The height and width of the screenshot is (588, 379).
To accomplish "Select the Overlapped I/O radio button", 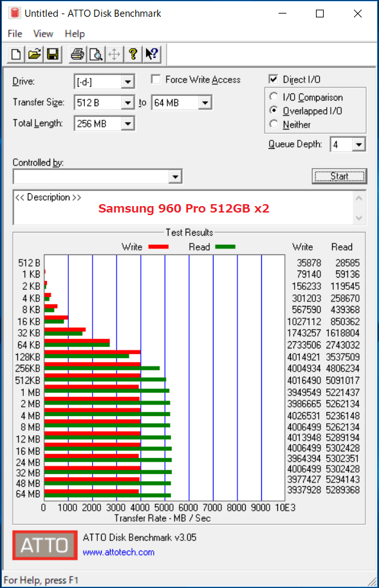I will pos(273,110).
